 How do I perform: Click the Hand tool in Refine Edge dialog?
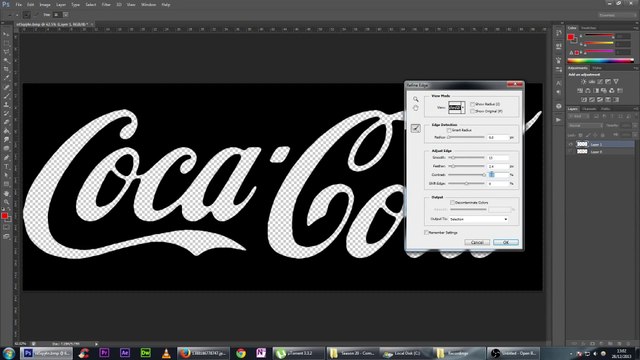(x=416, y=108)
